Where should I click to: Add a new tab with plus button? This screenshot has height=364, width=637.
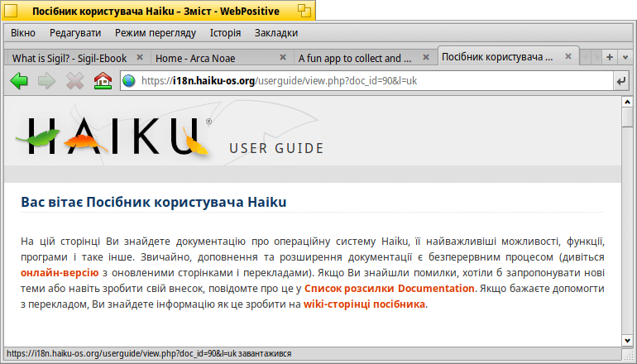(610, 57)
